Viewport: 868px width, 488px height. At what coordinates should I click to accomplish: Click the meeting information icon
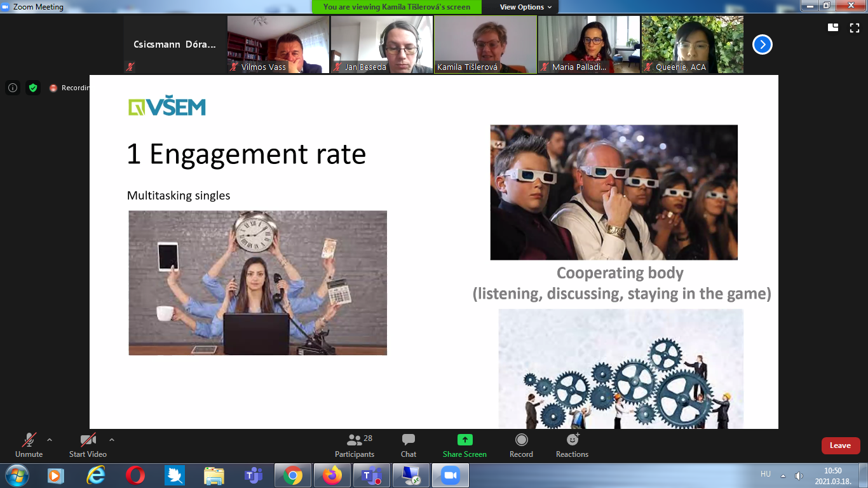pyautogui.click(x=13, y=88)
